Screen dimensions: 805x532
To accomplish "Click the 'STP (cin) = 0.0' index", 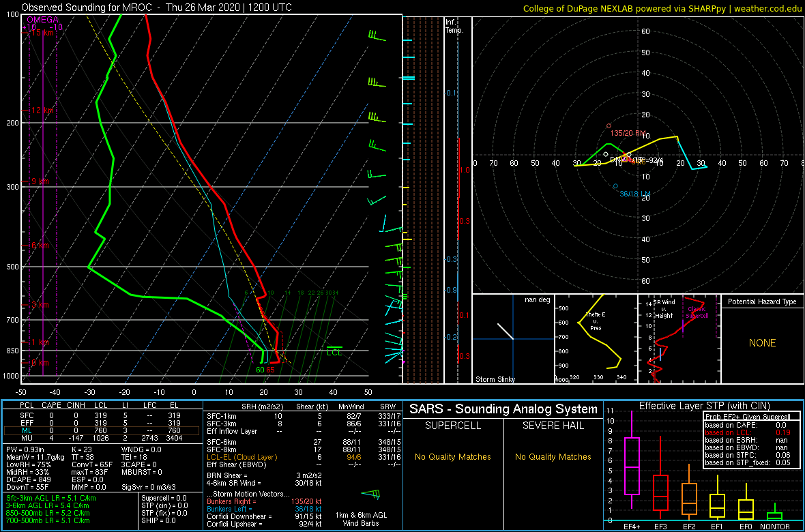I will [164, 505].
